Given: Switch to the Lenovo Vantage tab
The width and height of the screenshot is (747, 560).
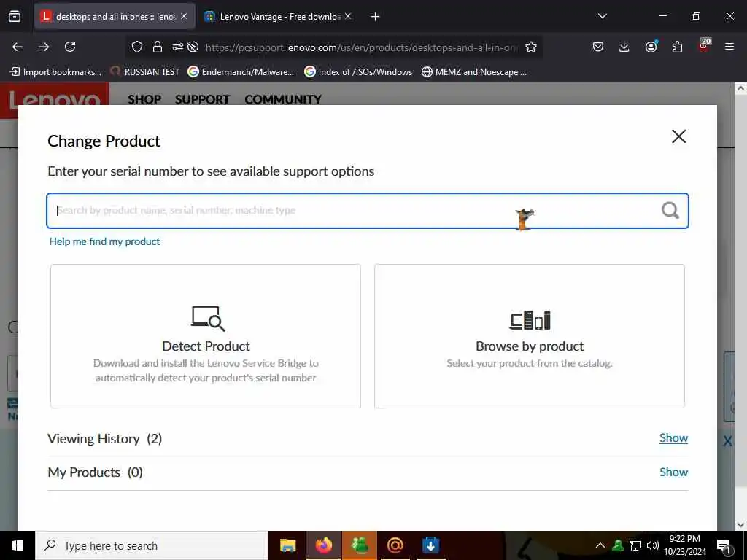Looking at the screenshot, I should point(278,17).
